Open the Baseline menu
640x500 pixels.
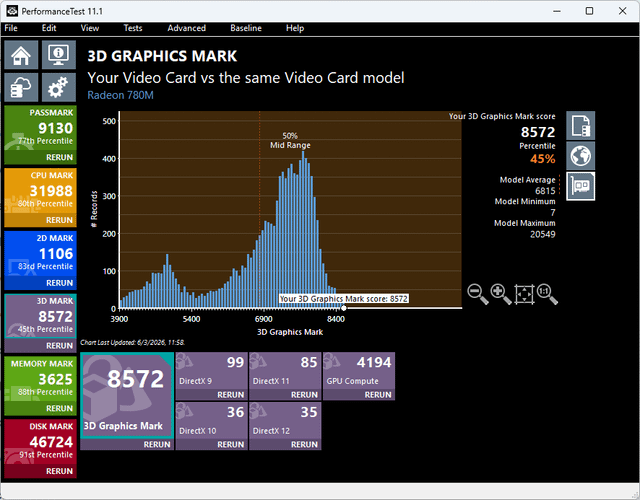pyautogui.click(x=246, y=28)
